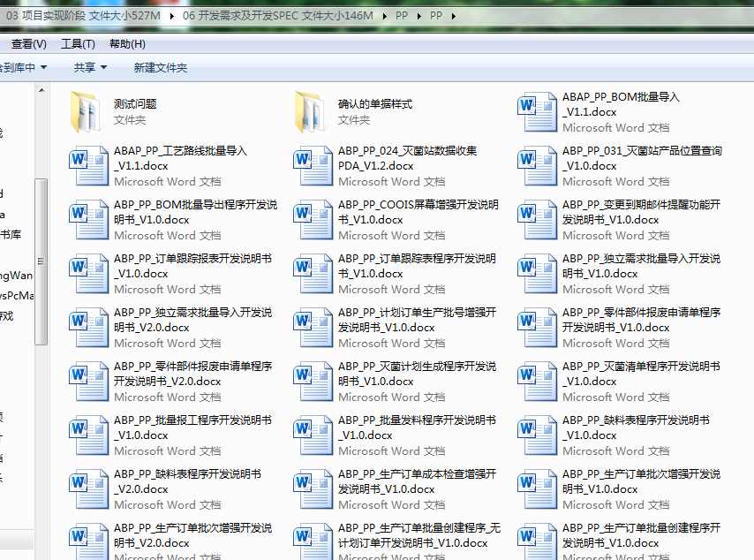Select Word icon for ABP_PP_024_灭菌站数据收集PDA_V1.2.docx
The height and width of the screenshot is (560, 754).
pos(313,166)
